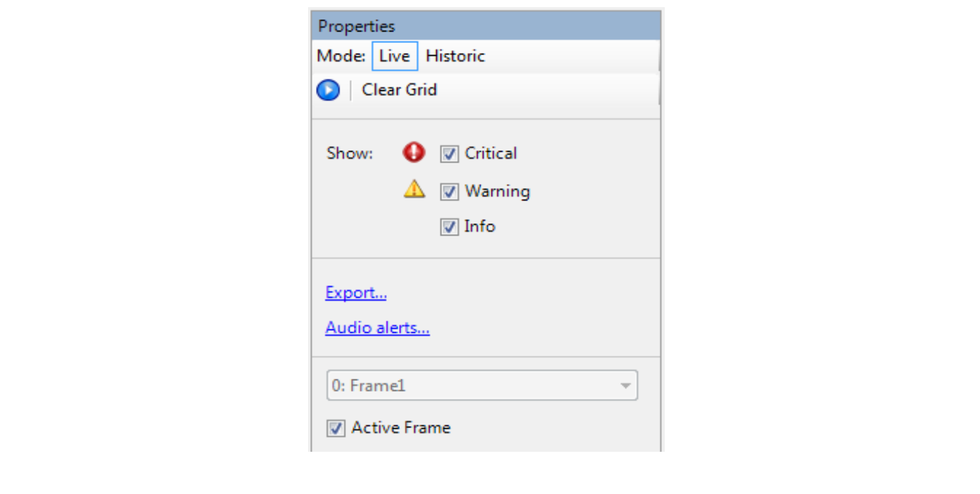The image size is (980, 494).
Task: Click the Warning label text
Action: click(x=497, y=191)
